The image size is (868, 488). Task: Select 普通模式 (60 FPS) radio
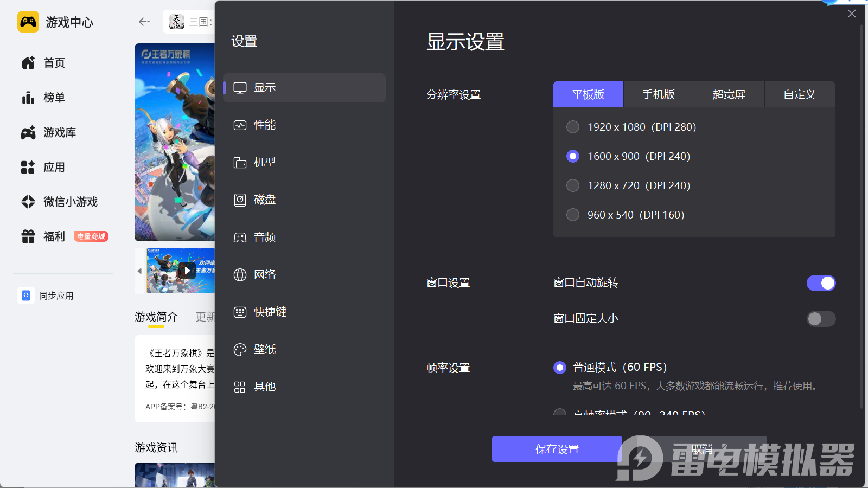click(x=560, y=368)
